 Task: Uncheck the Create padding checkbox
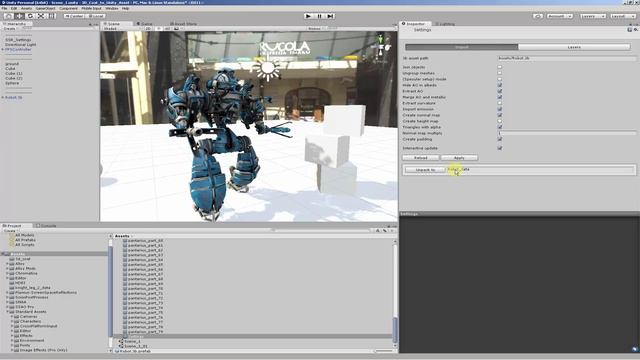pos(500,139)
